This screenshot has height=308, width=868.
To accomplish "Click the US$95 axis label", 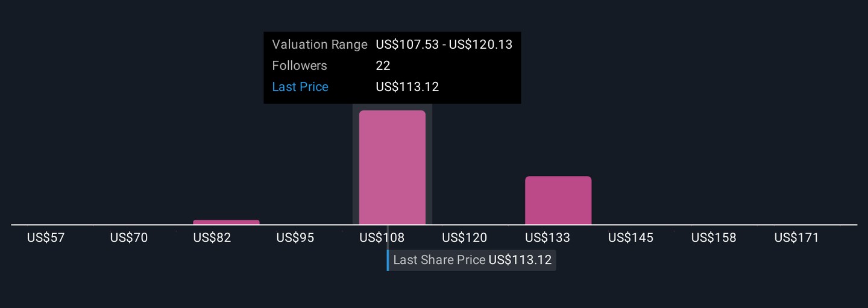I will click(x=295, y=237).
